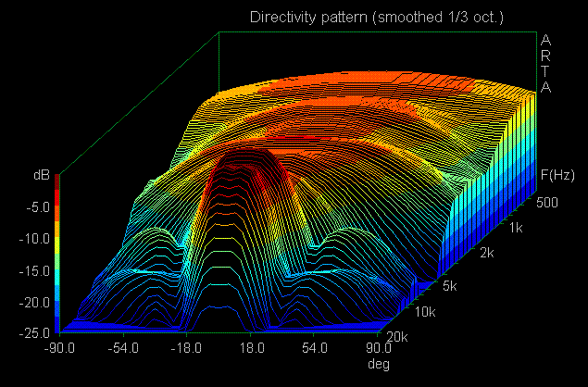Click the dB color scale bar

58,252
